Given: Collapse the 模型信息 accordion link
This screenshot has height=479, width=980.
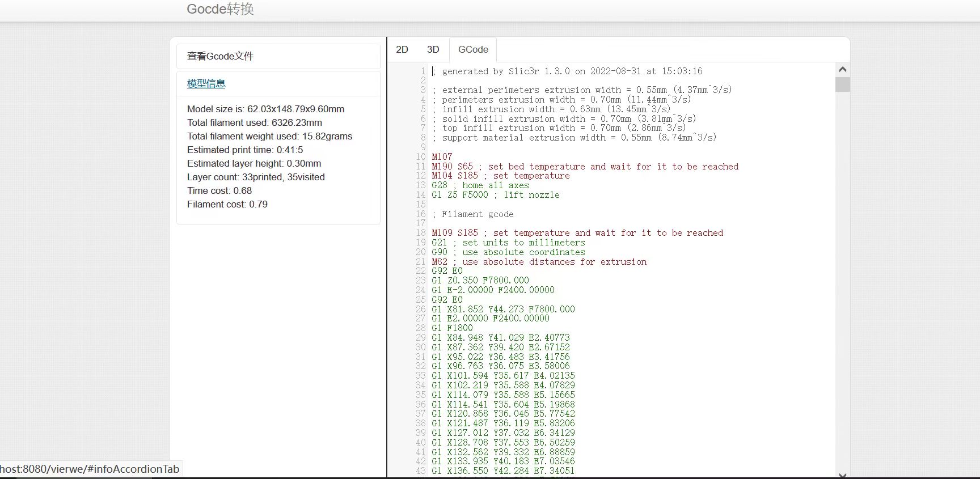Looking at the screenshot, I should point(206,83).
